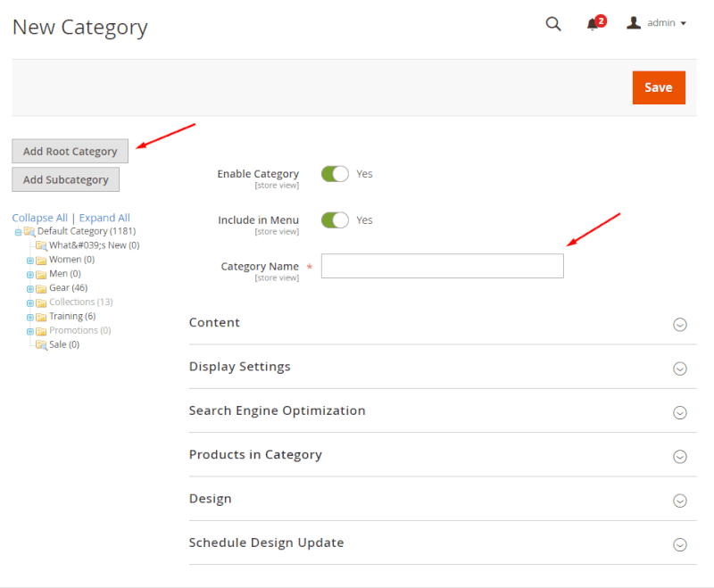Click Add Root Category
Viewport: 714px width, 588px height.
70,151
